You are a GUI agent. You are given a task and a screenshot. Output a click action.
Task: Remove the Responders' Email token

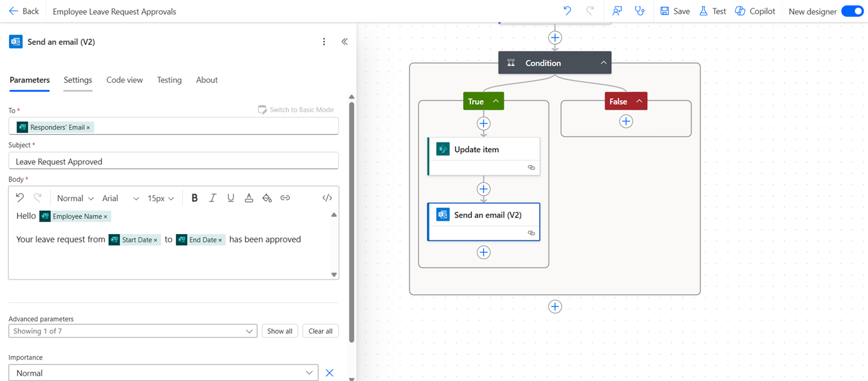click(x=88, y=127)
